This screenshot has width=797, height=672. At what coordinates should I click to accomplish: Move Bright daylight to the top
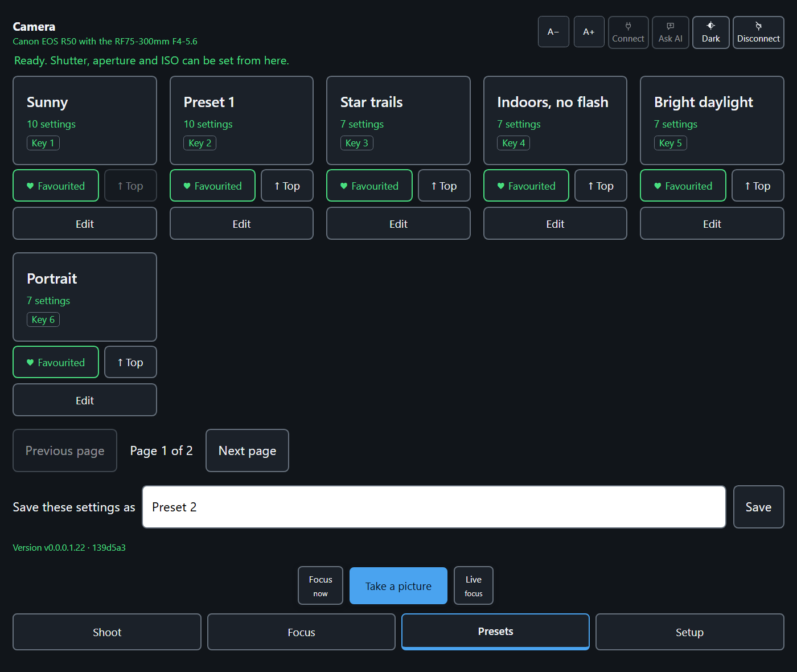click(758, 186)
